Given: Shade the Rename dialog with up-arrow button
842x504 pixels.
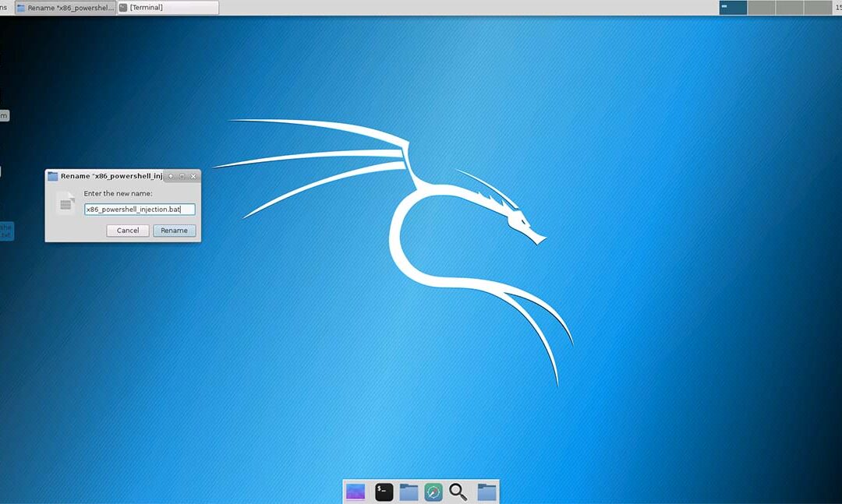Looking at the screenshot, I should (171, 176).
